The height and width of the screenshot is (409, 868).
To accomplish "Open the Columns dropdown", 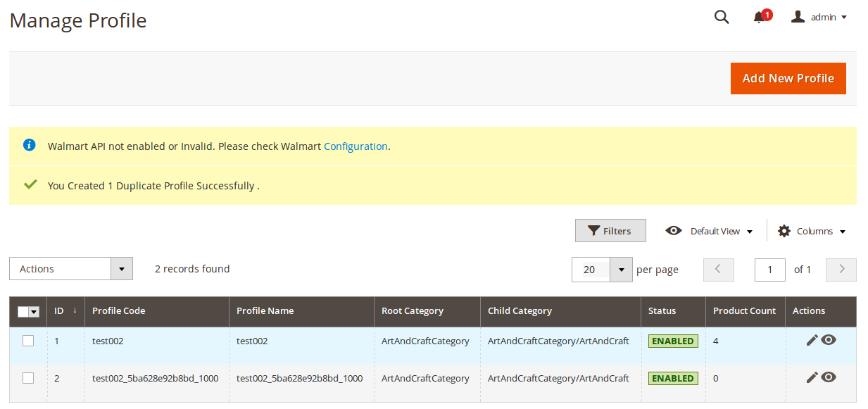I will (x=812, y=231).
